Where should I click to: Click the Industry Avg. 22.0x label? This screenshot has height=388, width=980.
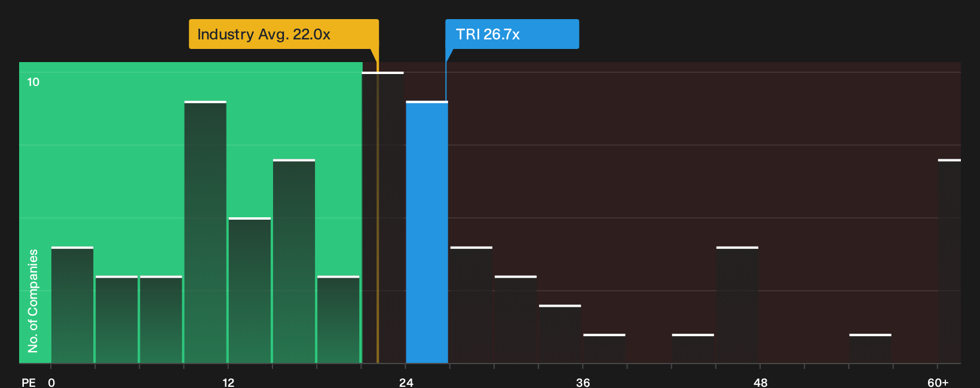[x=284, y=34]
